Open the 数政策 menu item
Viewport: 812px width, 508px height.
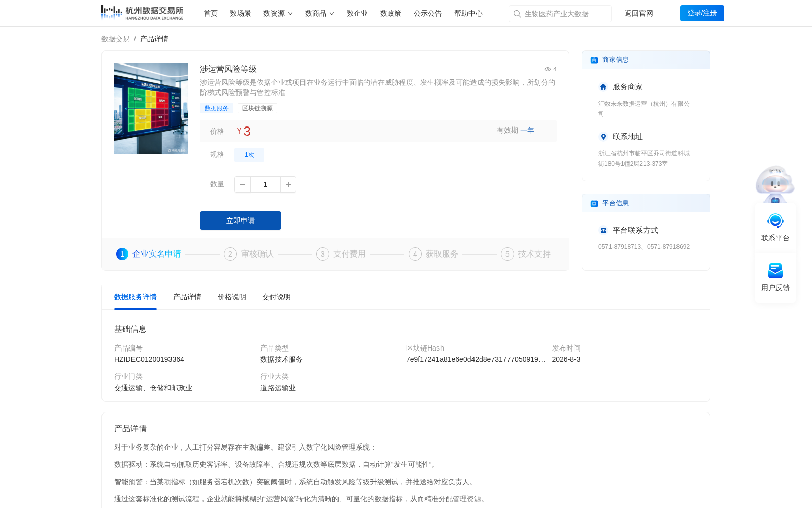[391, 14]
